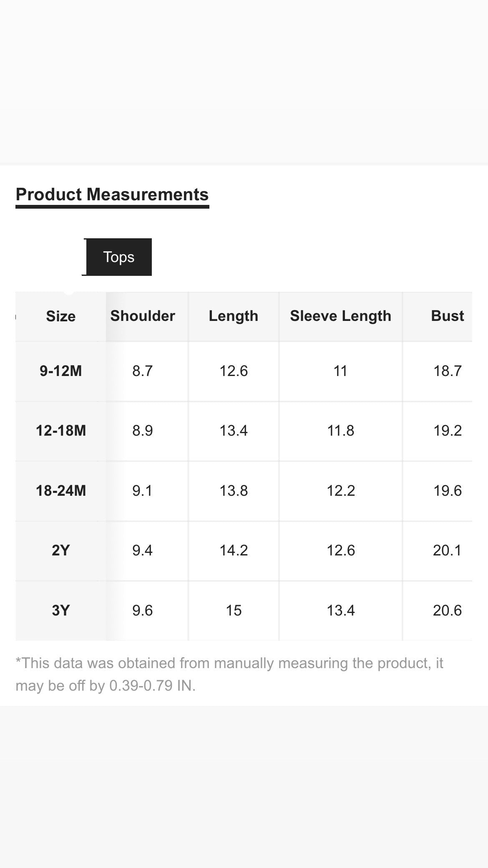
Task: Select the 18-24M size row label
Action: pyautogui.click(x=61, y=490)
